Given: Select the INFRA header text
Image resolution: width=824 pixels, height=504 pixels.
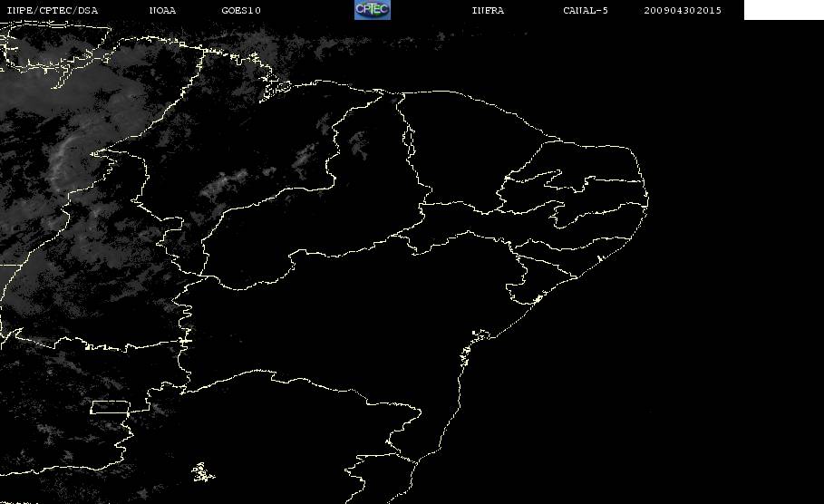Looking at the screenshot, I should tap(488, 11).
